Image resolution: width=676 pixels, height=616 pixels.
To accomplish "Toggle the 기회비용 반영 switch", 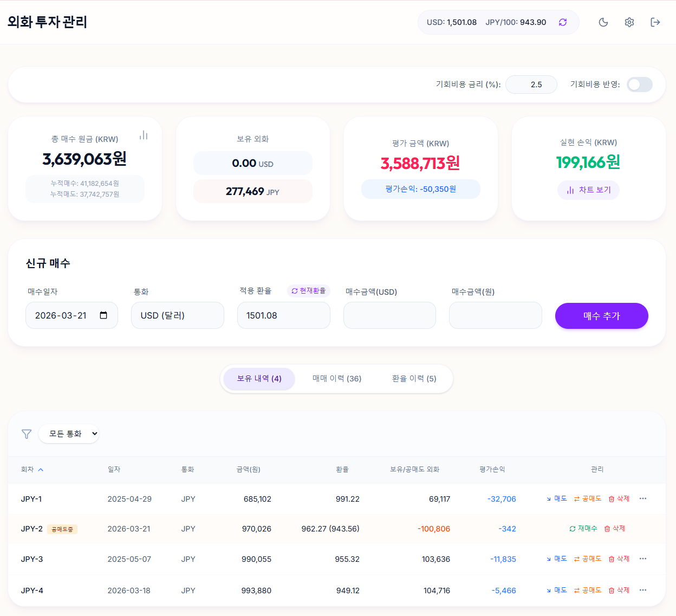I will 640,85.
